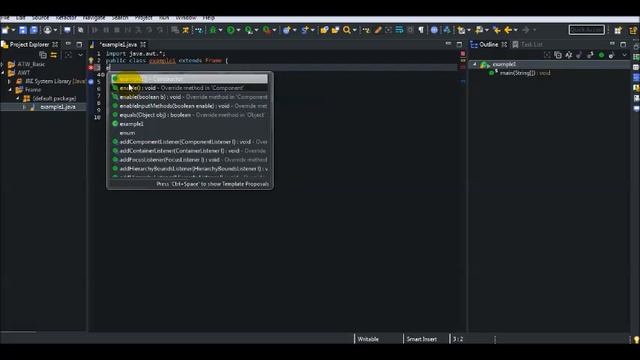The height and width of the screenshot is (360, 640).
Task: Expand the ATW_Basic project node
Action: click(x=3, y=64)
